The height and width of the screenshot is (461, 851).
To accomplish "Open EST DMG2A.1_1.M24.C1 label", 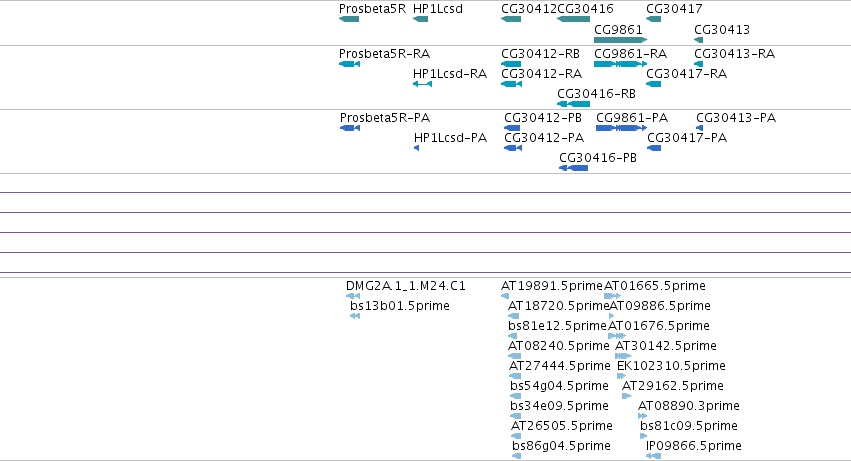I will coord(405,286).
